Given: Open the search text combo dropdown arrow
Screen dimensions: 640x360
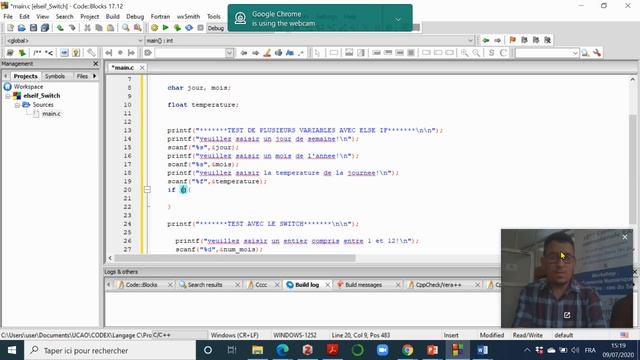Looking at the screenshot, I should pos(229,53).
